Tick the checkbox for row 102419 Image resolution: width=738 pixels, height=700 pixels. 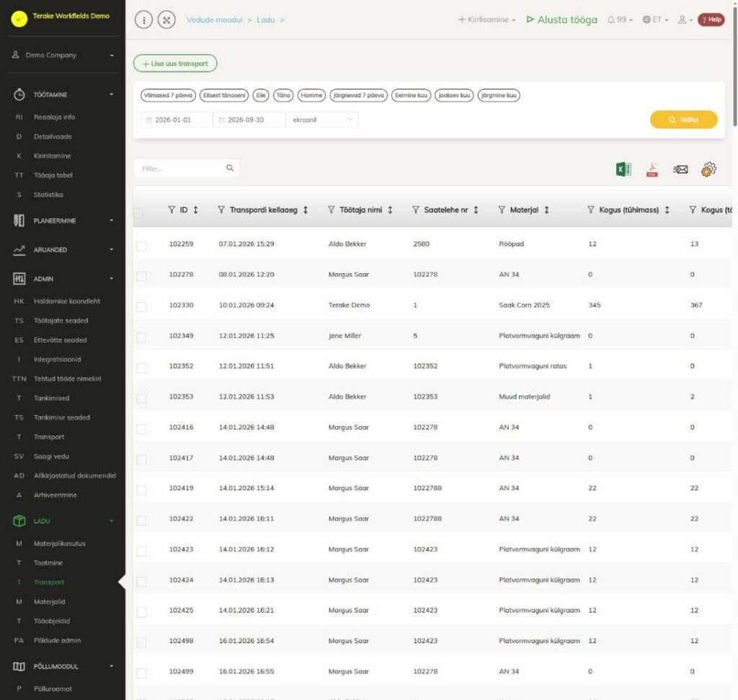tap(141, 490)
